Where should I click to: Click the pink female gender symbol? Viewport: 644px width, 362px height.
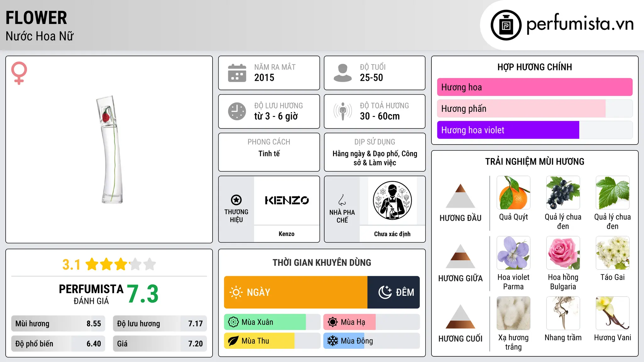click(x=19, y=73)
